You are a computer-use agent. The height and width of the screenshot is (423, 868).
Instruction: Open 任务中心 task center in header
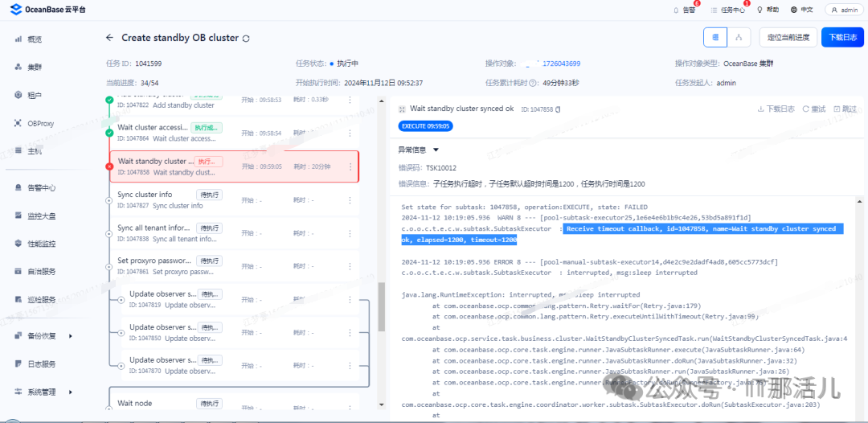728,10
